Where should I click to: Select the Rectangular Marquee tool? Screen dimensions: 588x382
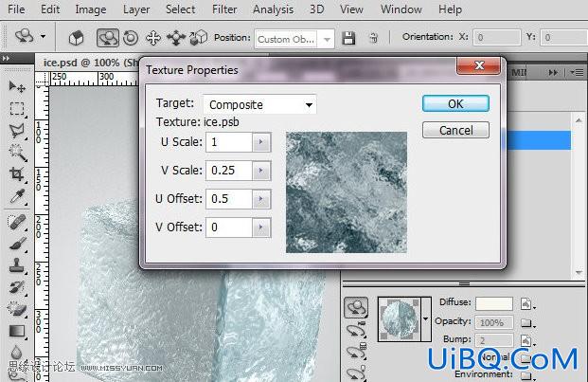[17, 109]
